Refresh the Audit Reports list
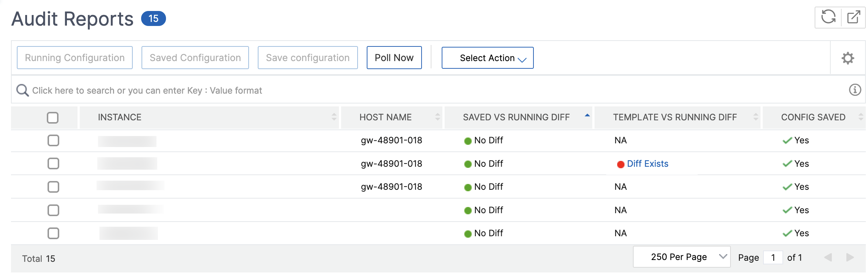 coord(828,17)
